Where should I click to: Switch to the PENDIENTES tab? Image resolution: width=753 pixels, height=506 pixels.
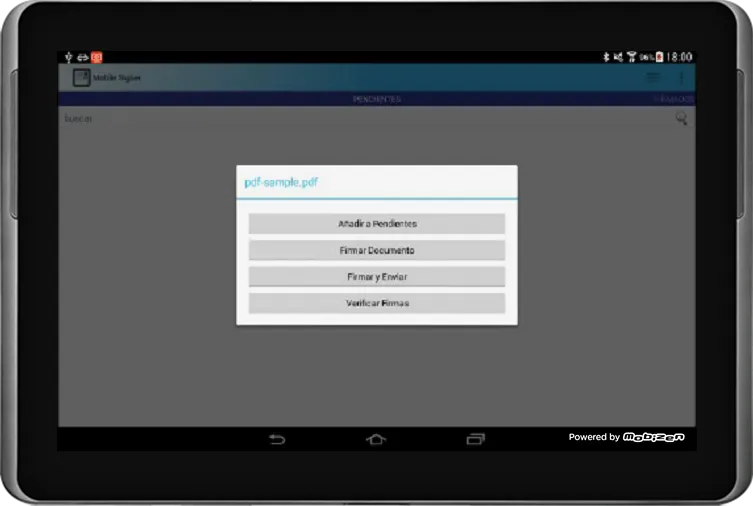(x=377, y=99)
